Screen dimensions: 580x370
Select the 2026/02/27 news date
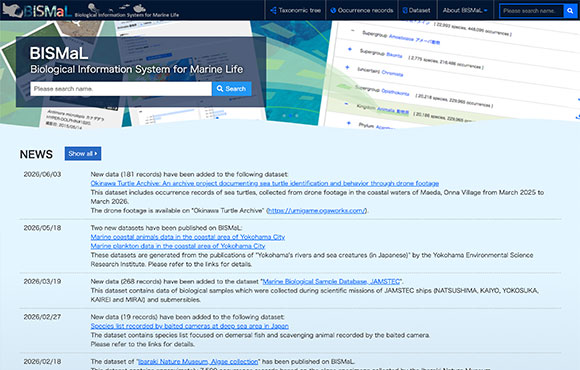[x=42, y=317]
